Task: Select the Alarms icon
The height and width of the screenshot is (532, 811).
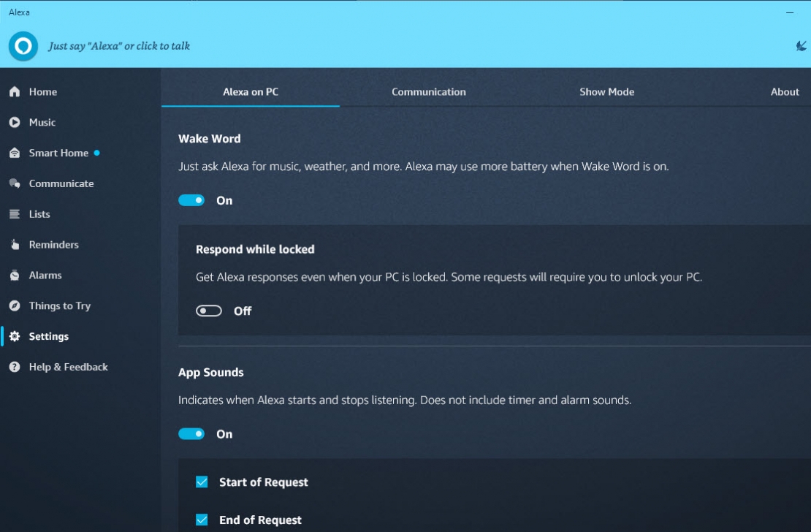Action: point(12,275)
